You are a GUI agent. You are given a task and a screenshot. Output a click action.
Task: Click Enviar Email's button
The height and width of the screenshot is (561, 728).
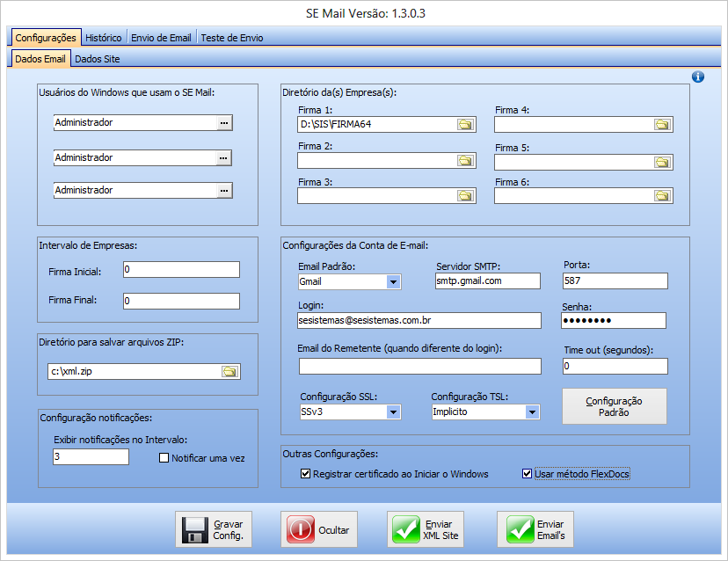[536, 529]
